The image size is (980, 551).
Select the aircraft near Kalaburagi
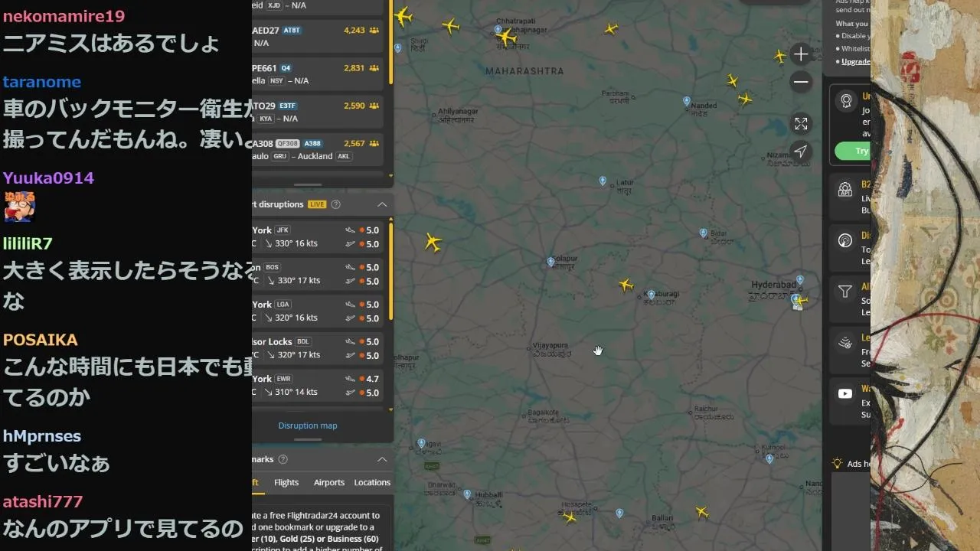[626, 285]
